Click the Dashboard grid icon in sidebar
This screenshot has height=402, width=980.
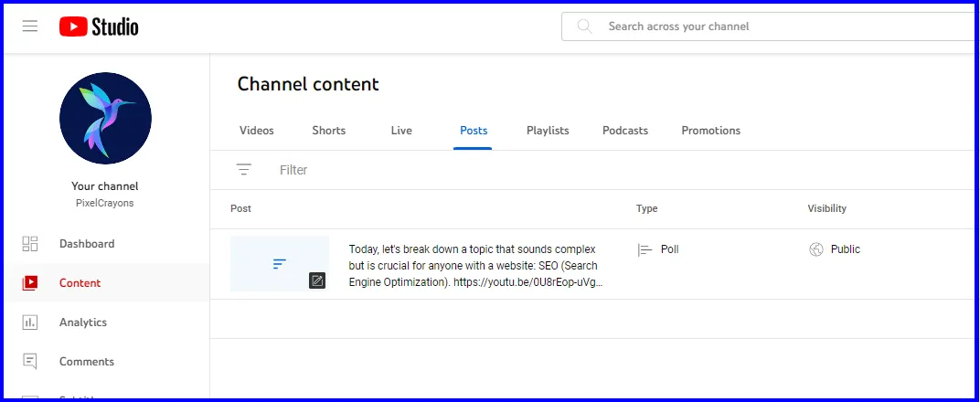pyautogui.click(x=30, y=244)
